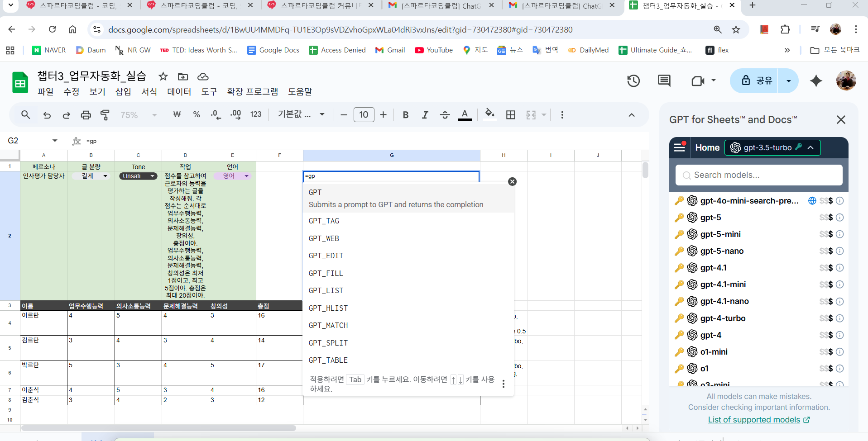The width and height of the screenshot is (868, 441).
Task: Open YouTube bookmark
Action: (433, 50)
